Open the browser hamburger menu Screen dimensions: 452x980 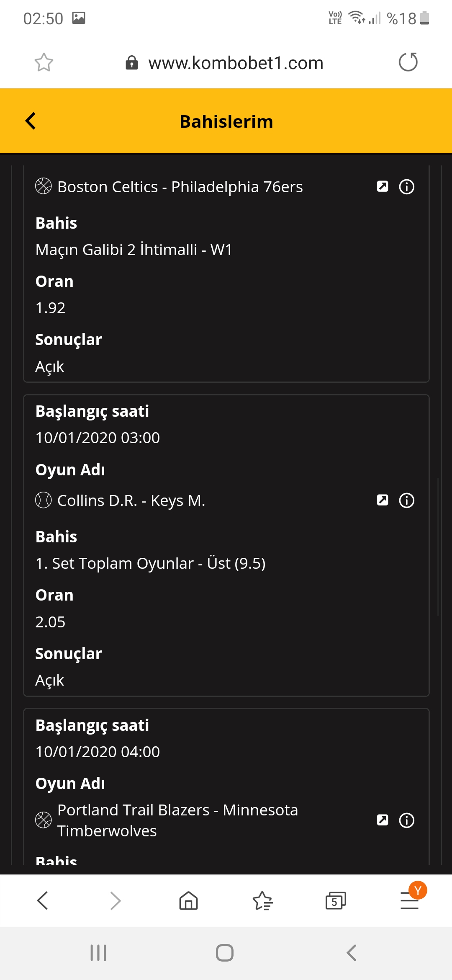click(409, 900)
